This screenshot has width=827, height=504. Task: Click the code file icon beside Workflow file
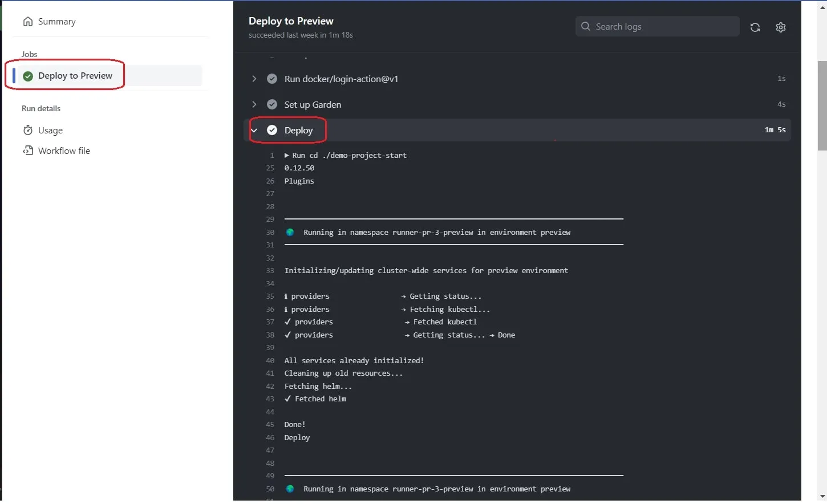tap(28, 151)
